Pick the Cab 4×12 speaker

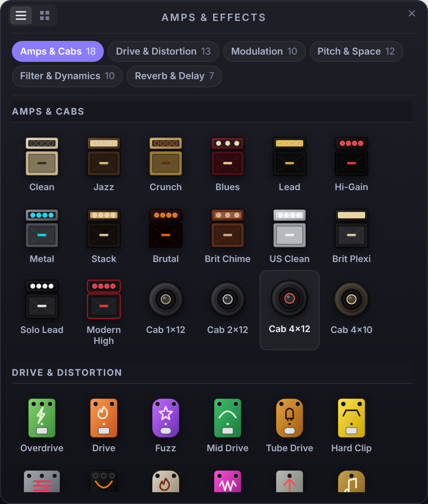[x=290, y=310]
